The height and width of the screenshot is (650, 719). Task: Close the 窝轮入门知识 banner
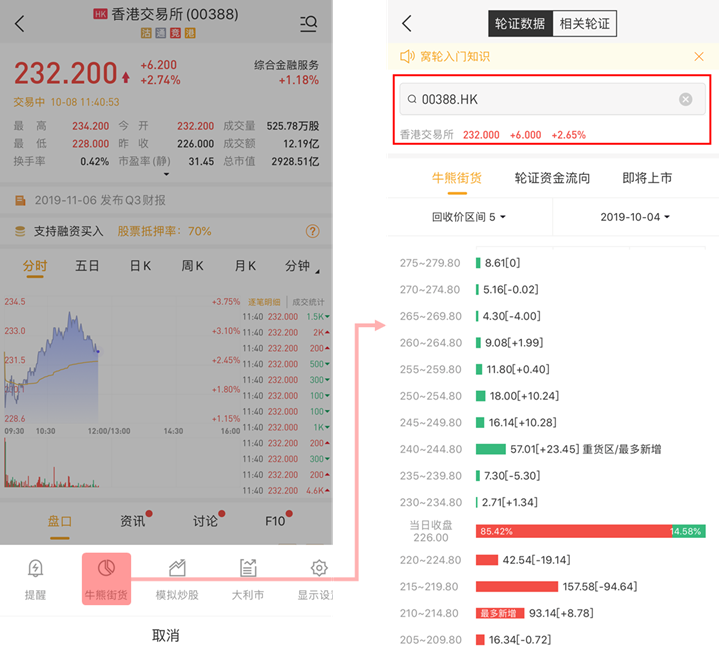[x=699, y=56]
